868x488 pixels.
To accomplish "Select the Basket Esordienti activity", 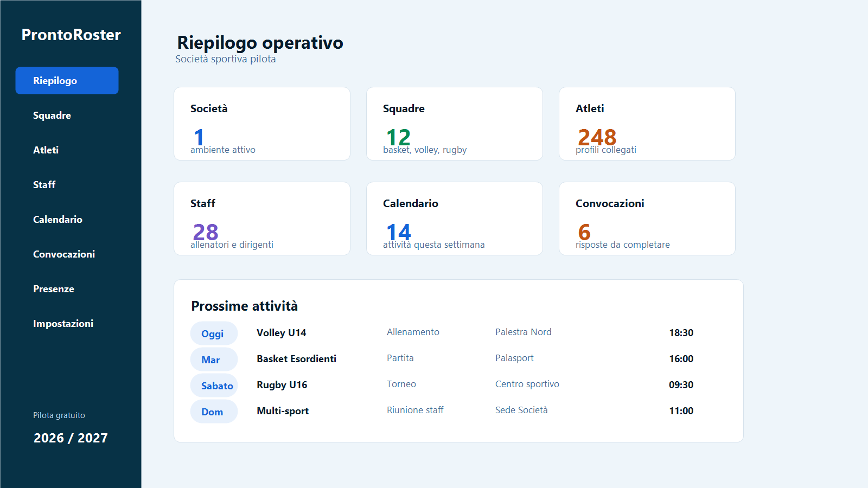I will [x=297, y=359].
